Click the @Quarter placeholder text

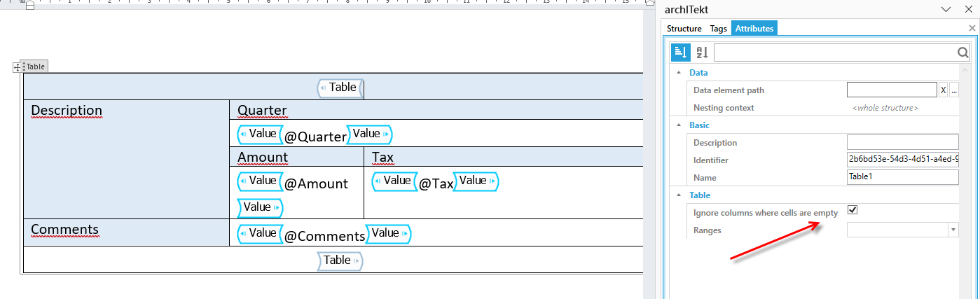click(315, 137)
